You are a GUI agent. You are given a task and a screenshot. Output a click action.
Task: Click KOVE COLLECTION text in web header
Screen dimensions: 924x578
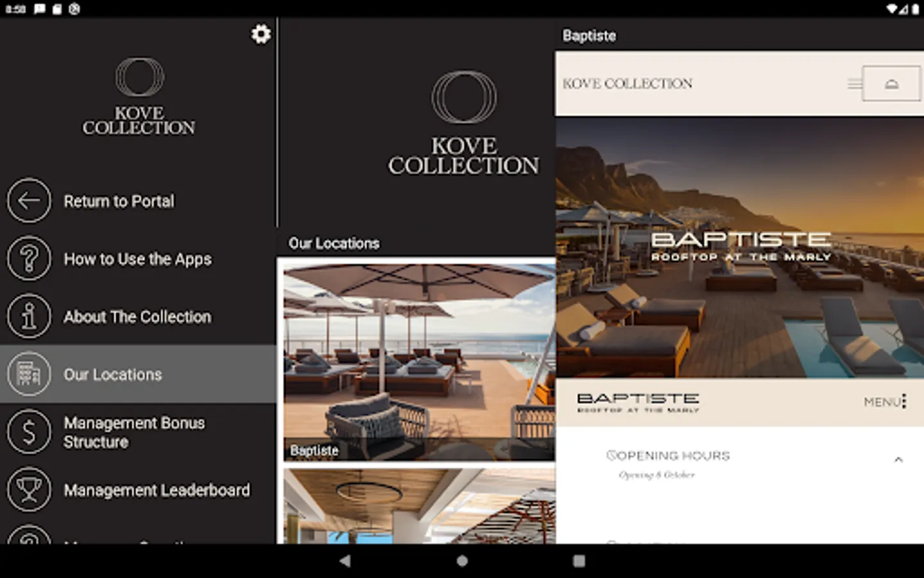[x=628, y=83]
